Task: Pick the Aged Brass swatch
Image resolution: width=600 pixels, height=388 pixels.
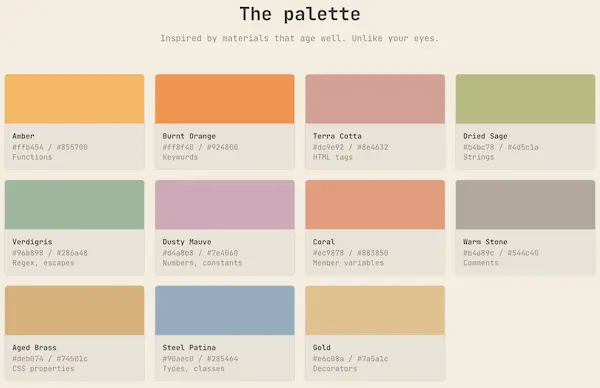Action: 75,310
